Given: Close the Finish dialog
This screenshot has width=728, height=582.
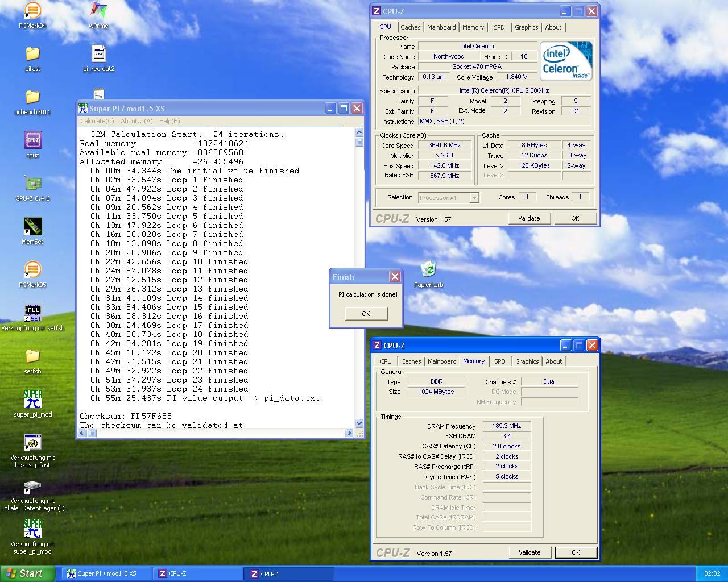Looking at the screenshot, I should (x=395, y=277).
